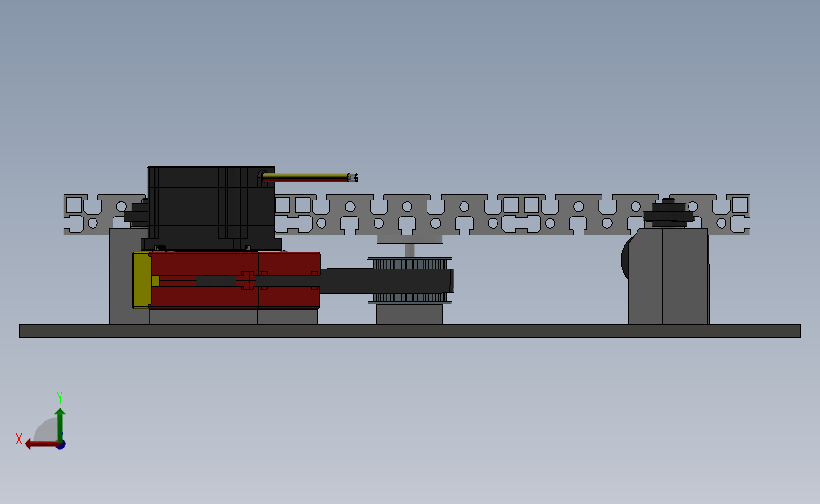Click the blue Z axis dot of the triad
Screen dimensions: 820x504
[x=61, y=445]
